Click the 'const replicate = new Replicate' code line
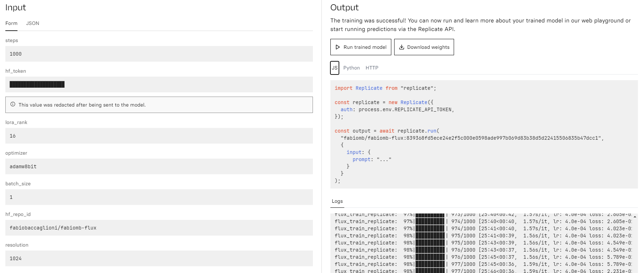 pyautogui.click(x=384, y=102)
